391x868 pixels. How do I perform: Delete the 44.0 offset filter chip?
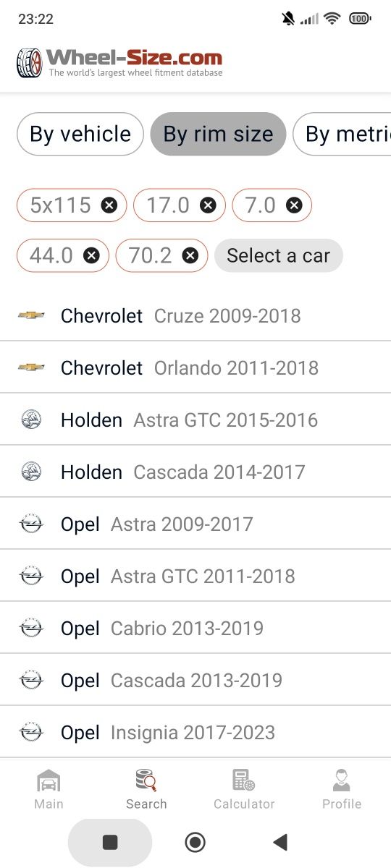pyautogui.click(x=91, y=255)
